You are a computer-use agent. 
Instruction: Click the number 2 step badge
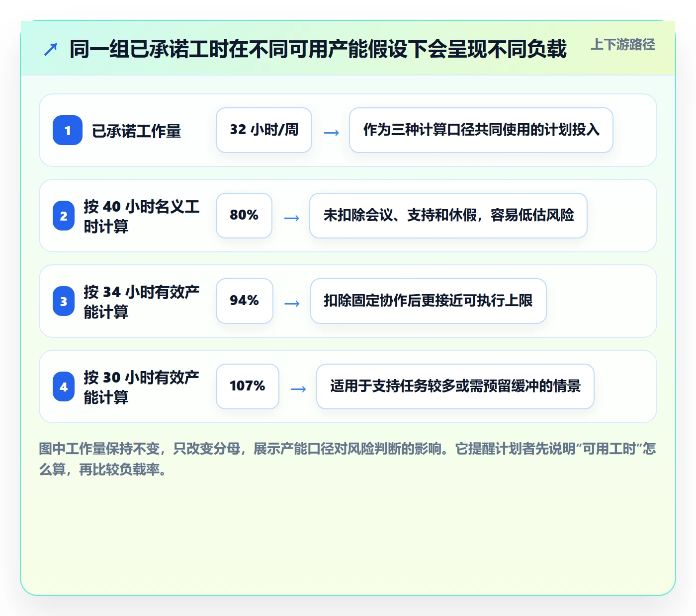(x=64, y=216)
